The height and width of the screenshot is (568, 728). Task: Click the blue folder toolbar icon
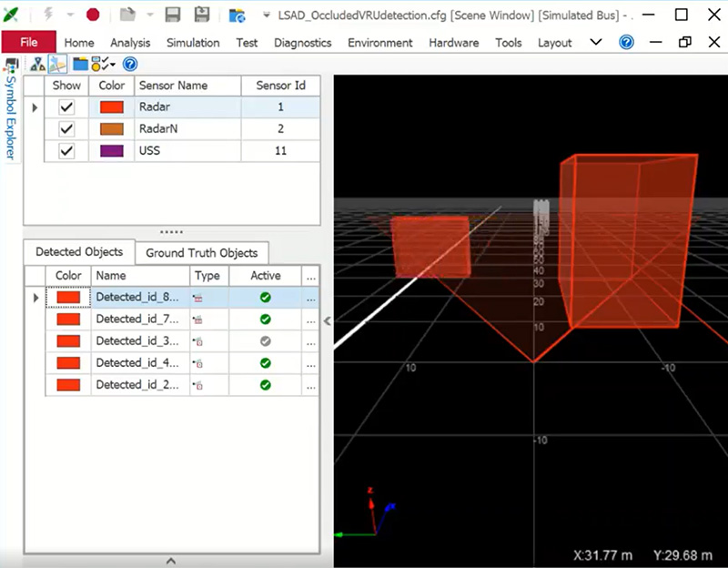[80, 64]
